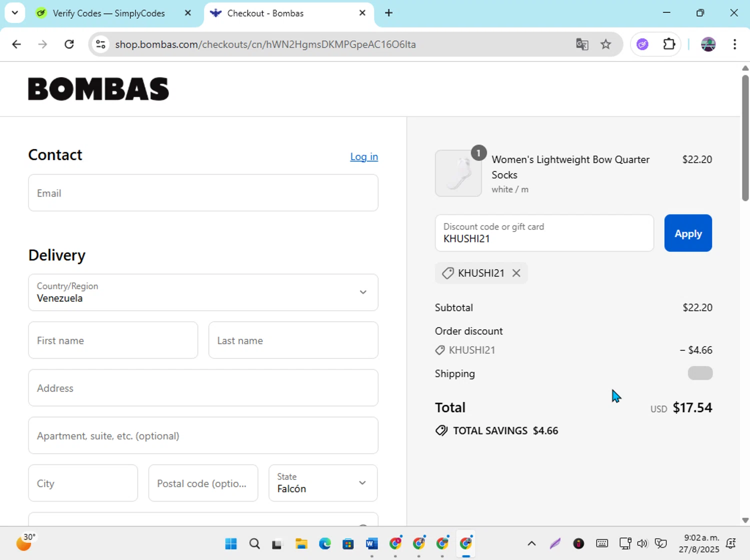Click into the Address field
The height and width of the screenshot is (560, 750).
click(203, 388)
